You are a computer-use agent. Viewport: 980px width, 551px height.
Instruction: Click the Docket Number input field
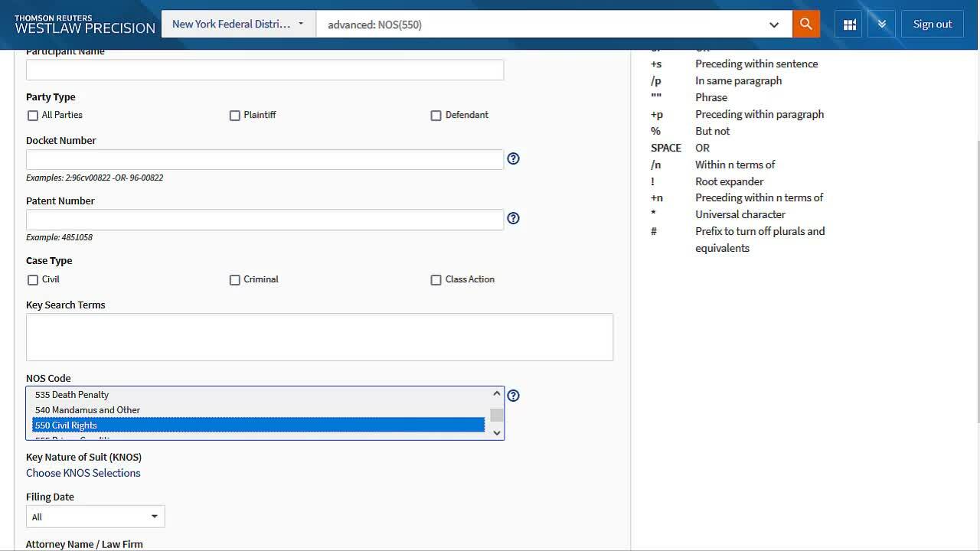[x=265, y=159]
